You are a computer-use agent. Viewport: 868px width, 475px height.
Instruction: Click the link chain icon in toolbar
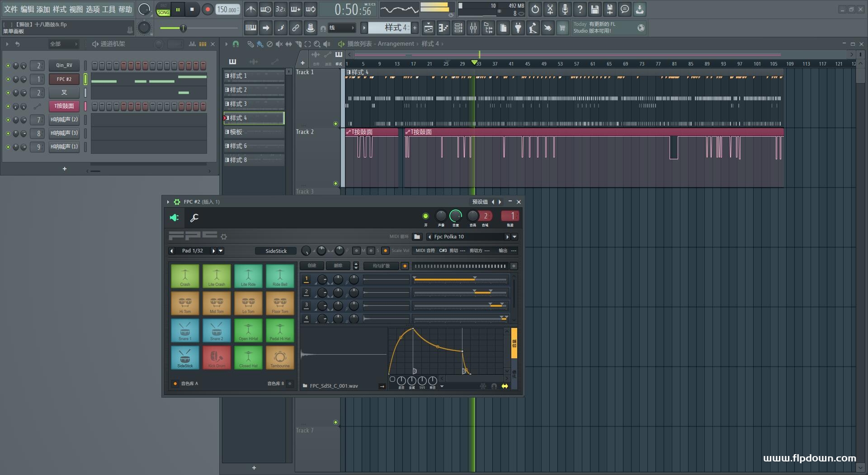point(296,28)
